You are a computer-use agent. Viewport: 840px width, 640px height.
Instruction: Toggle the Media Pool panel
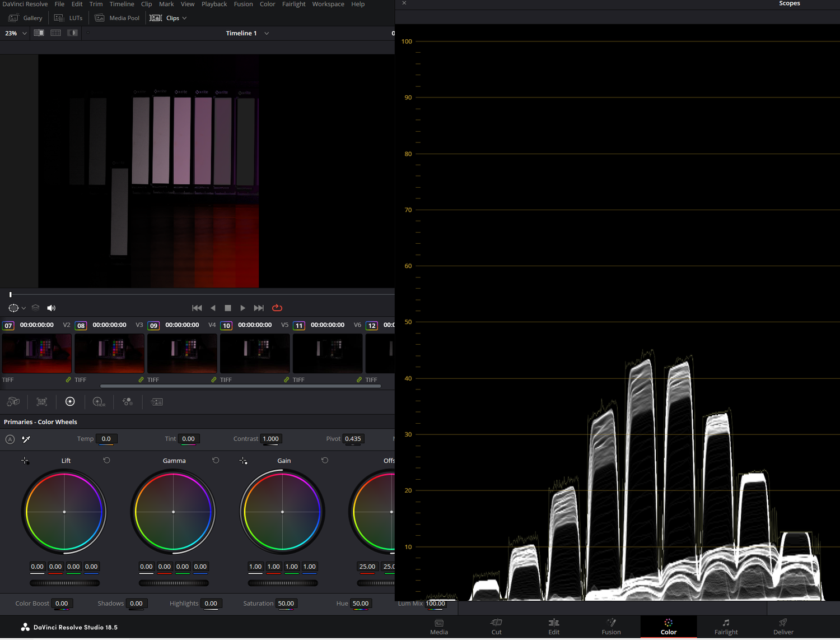[117, 17]
